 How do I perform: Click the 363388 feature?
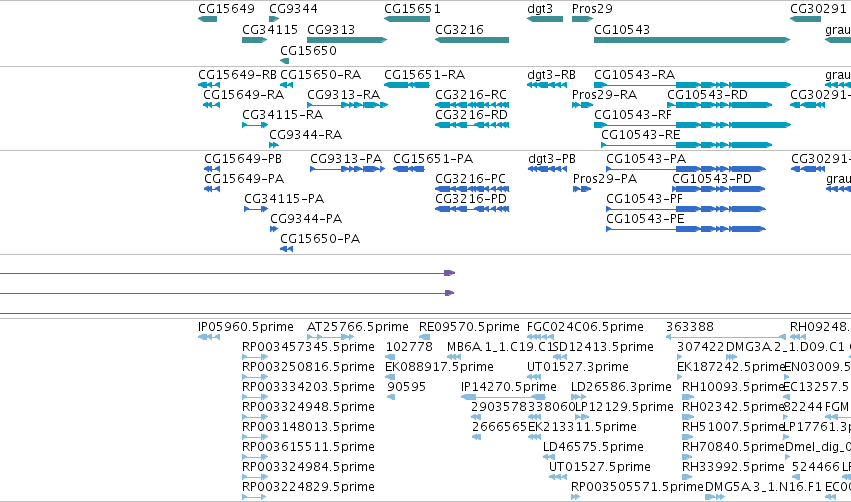[x=726, y=337]
